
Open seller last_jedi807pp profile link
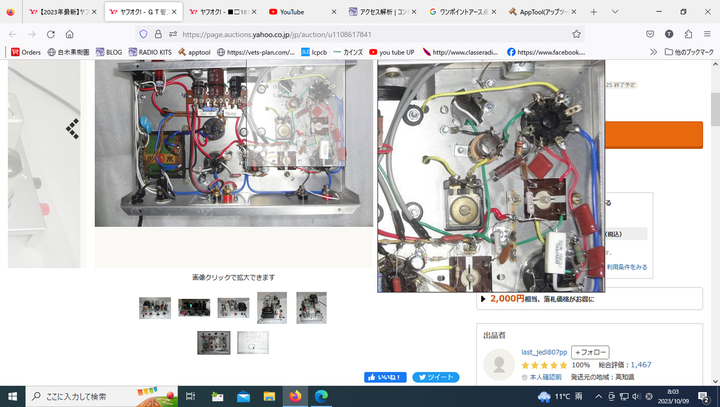pos(544,352)
